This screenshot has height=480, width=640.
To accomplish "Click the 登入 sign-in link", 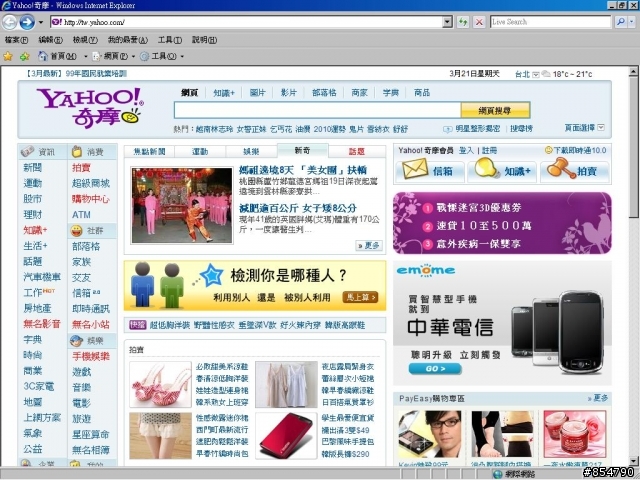I will coord(466,151).
